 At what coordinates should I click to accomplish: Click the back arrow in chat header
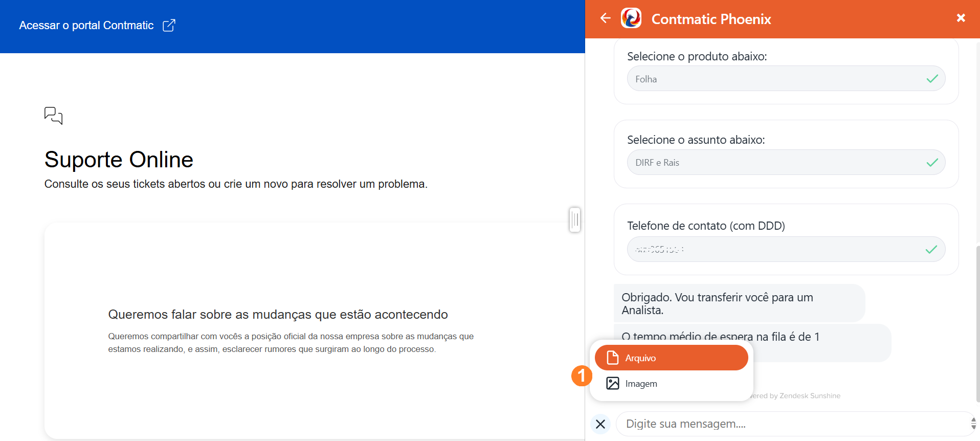point(606,18)
